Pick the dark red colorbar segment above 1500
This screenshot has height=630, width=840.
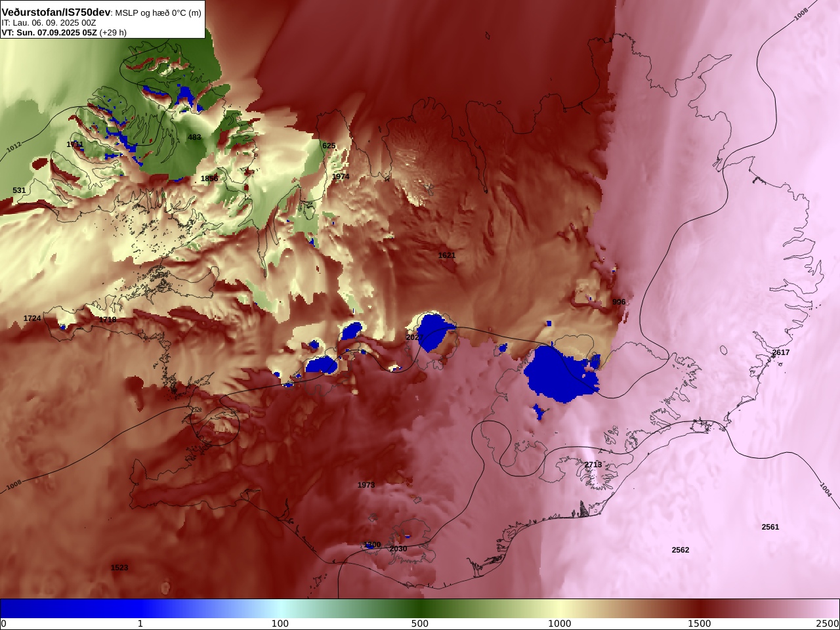click(700, 608)
